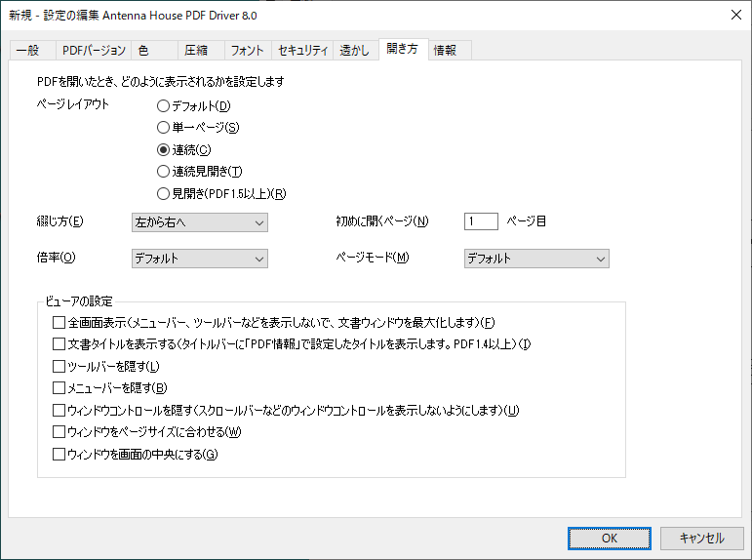Click the キャンセル button
The image size is (752, 560).
click(x=701, y=539)
